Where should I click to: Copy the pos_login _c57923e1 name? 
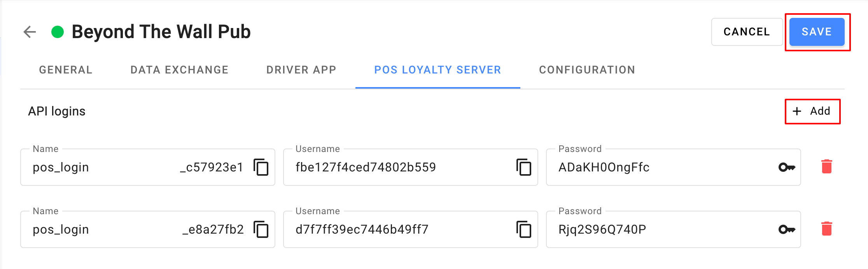pos(261,168)
